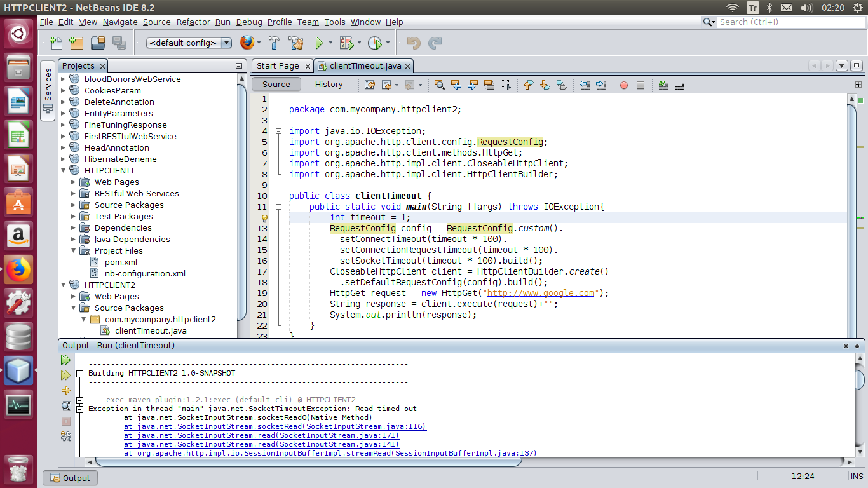
Task: Toggle the Source view button
Action: 276,85
